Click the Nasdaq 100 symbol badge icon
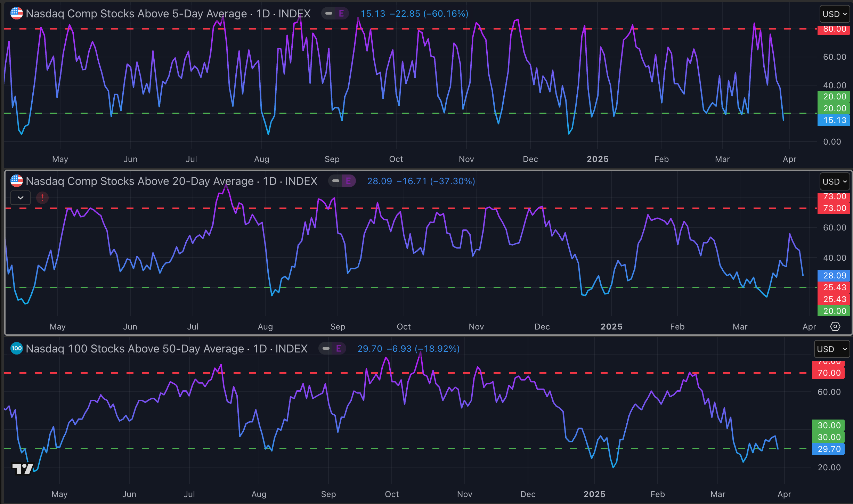Screen dimensions: 853x504 17,349
